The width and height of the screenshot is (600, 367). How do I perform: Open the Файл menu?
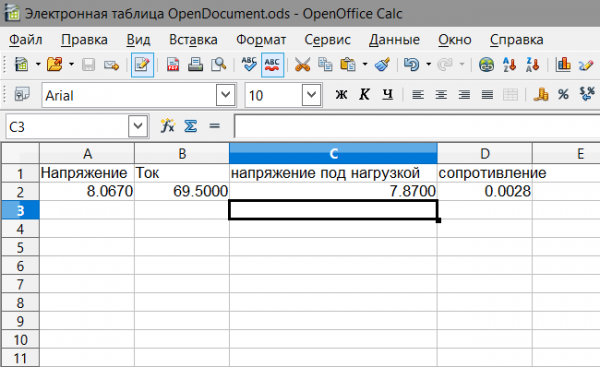tap(26, 40)
